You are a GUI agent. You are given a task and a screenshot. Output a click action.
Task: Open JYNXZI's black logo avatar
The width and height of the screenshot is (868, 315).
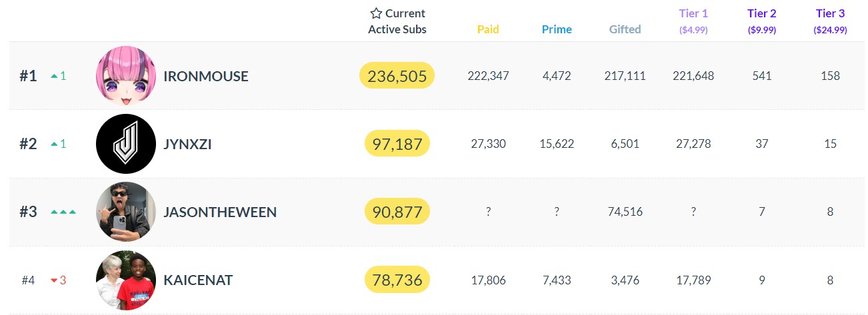pos(126,144)
